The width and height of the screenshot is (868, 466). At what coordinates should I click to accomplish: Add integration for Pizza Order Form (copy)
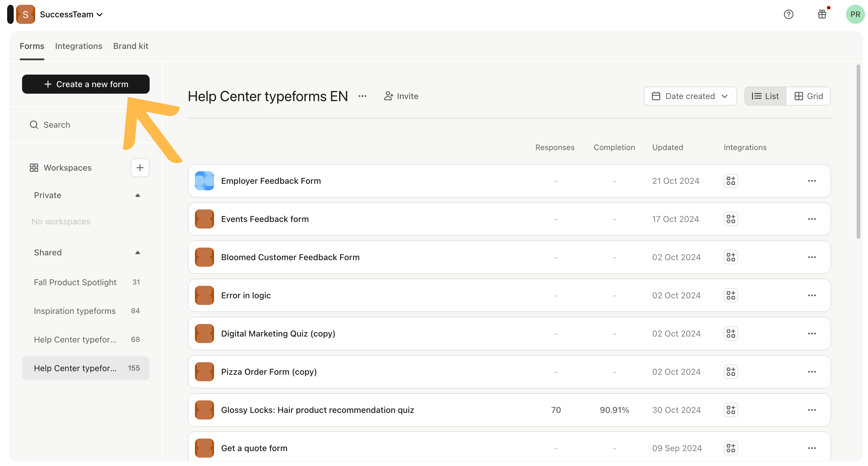pyautogui.click(x=731, y=371)
